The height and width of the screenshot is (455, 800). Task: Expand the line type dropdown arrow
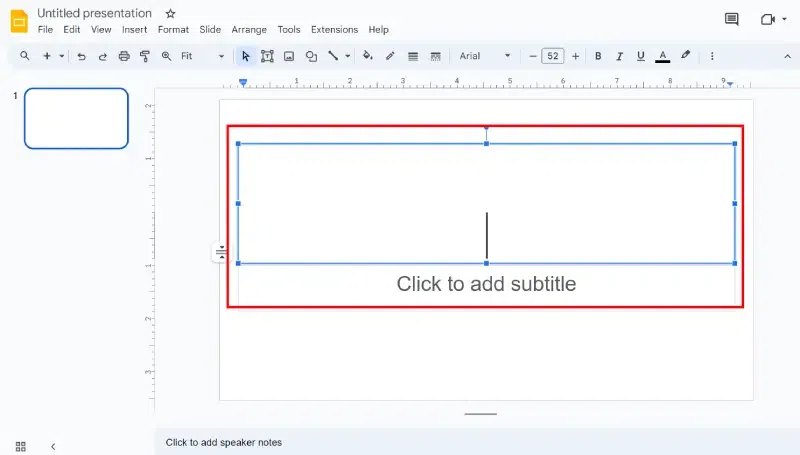click(x=347, y=56)
